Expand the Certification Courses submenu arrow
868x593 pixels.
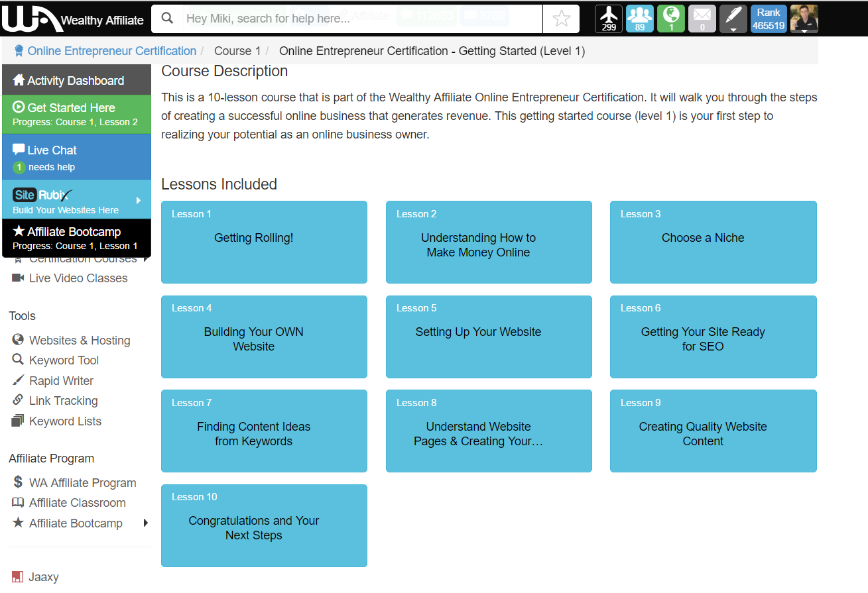(x=145, y=258)
